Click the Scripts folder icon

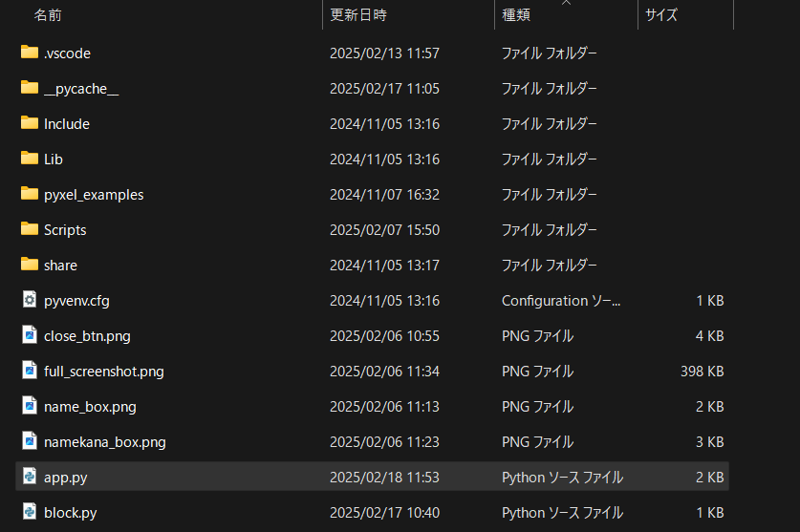[29, 229]
